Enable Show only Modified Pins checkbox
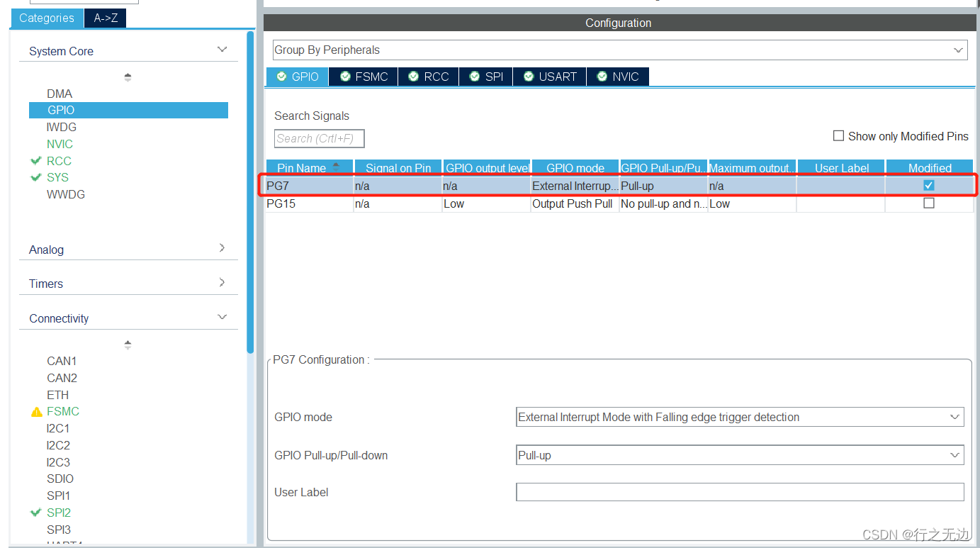This screenshot has height=548, width=980. pos(839,135)
